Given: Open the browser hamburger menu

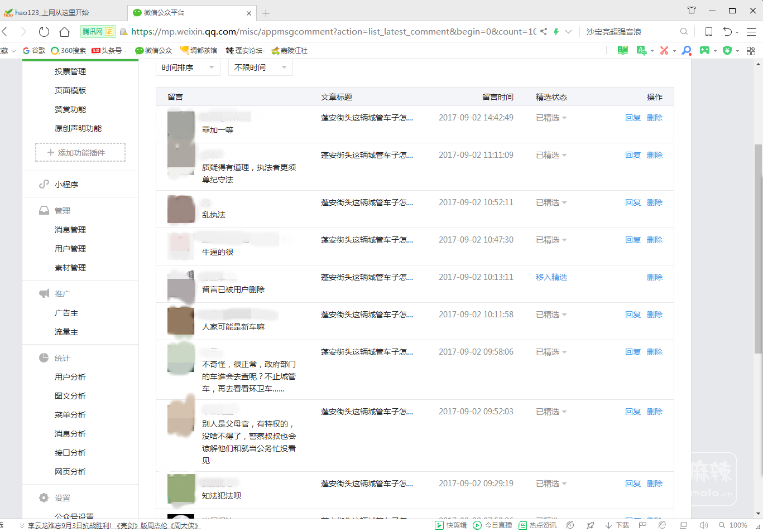Looking at the screenshot, I should [751, 32].
